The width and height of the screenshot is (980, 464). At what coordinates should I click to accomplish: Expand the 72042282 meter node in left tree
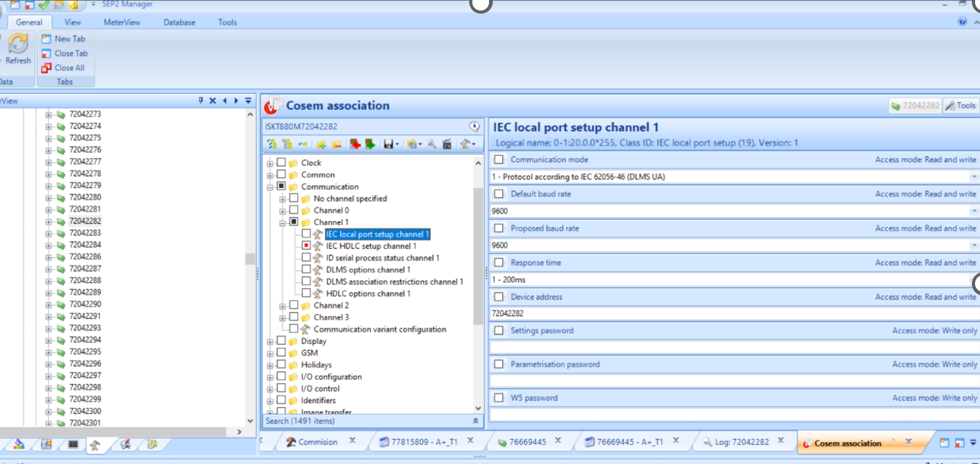click(48, 221)
